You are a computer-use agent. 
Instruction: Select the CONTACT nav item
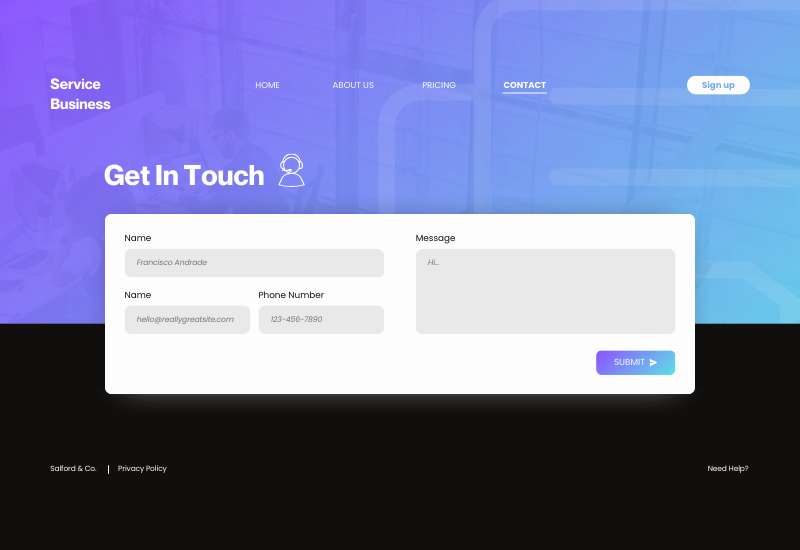coord(524,85)
